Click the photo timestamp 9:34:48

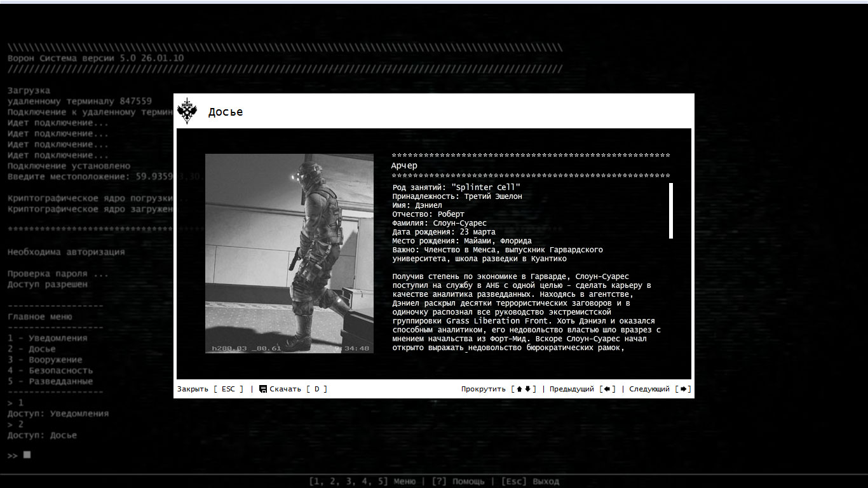point(352,348)
